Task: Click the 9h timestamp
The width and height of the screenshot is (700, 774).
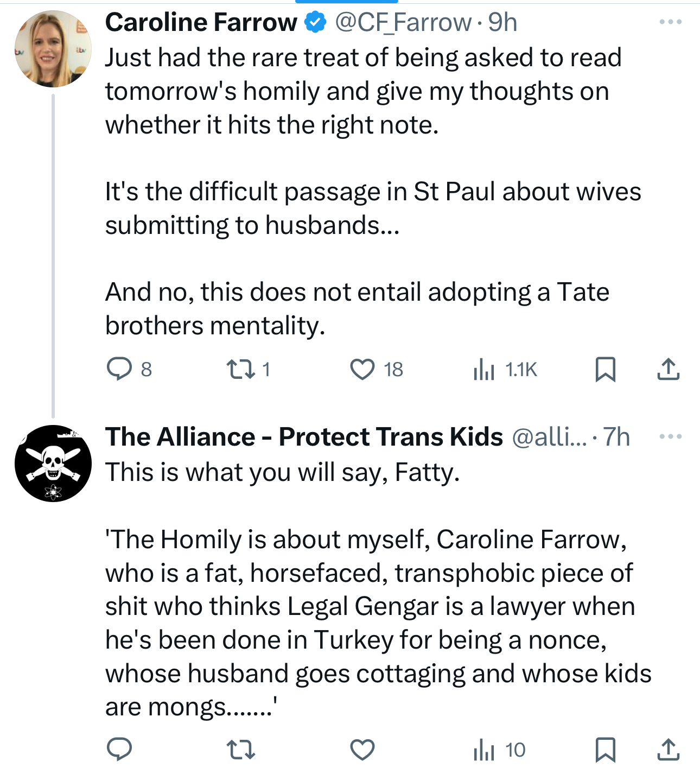Action: 502,22
